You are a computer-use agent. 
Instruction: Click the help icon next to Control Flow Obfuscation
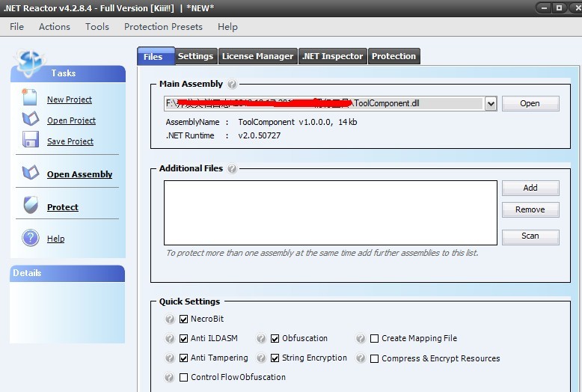[x=169, y=377]
